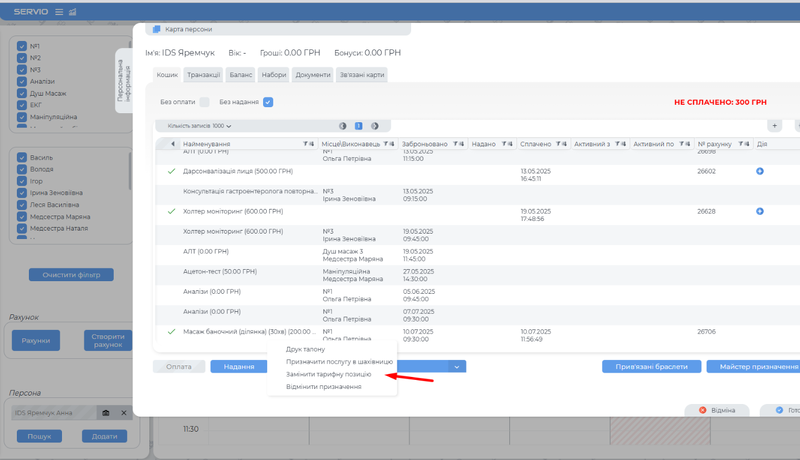Click the Очистити фільтр button

[71, 275]
